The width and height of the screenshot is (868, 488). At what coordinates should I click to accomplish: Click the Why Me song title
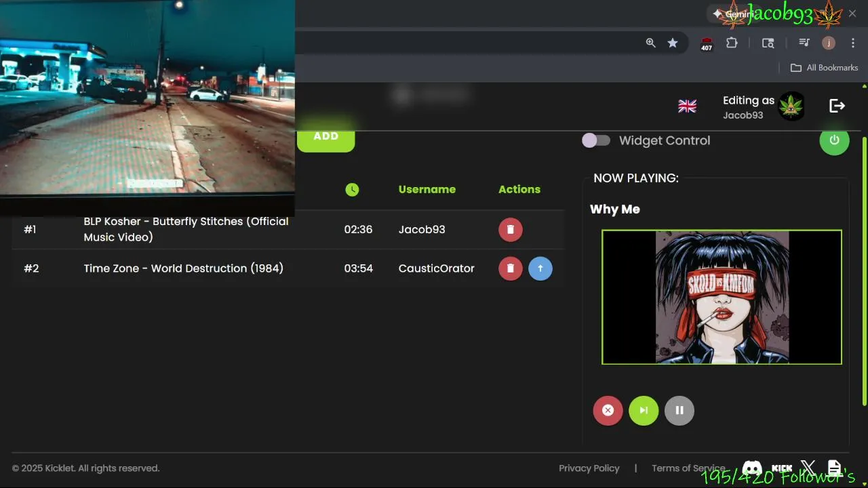pos(615,209)
